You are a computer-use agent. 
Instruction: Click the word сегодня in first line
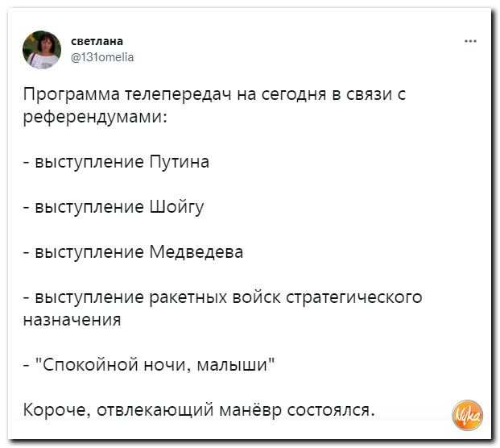(294, 95)
